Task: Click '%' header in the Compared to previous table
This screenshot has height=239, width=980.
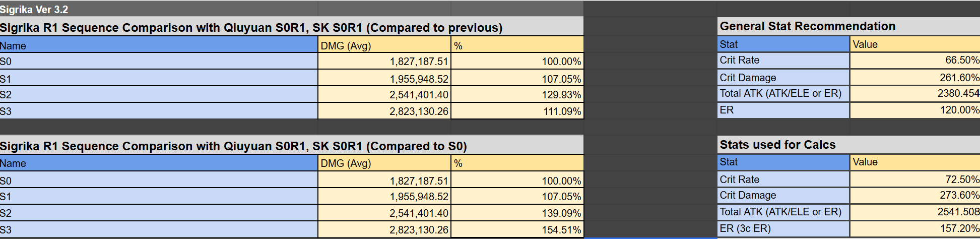Action: tap(517, 45)
